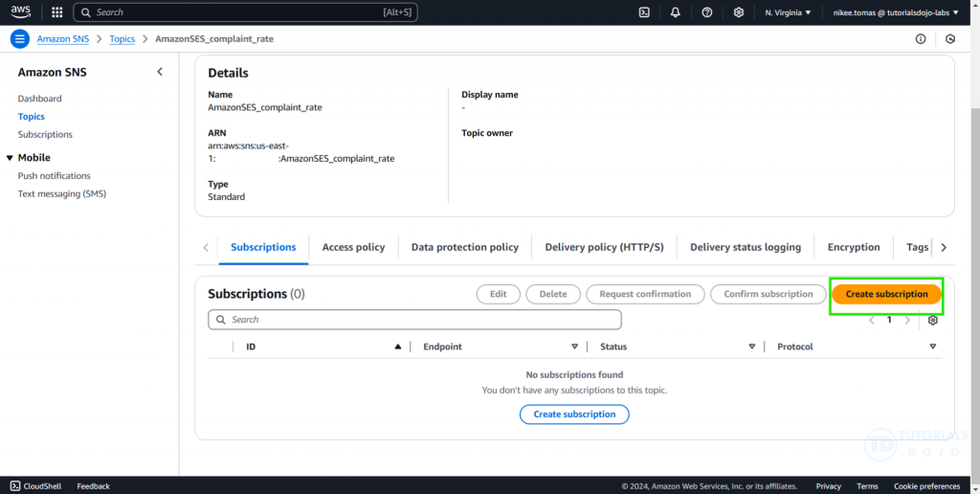Sort by ID column ascending arrow
The height and width of the screenshot is (494, 980).
(x=398, y=347)
